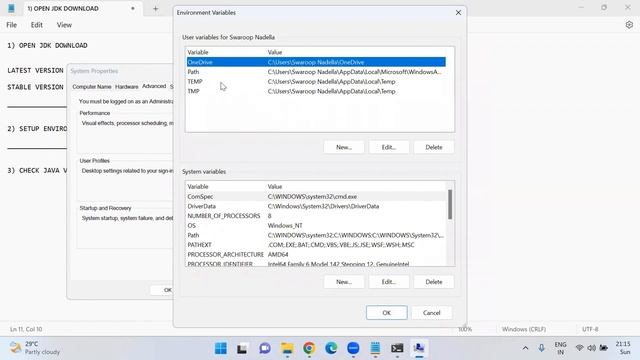The image size is (640, 360).
Task: Click Windows (CRLF) in Notepad status bar
Action: click(524, 329)
